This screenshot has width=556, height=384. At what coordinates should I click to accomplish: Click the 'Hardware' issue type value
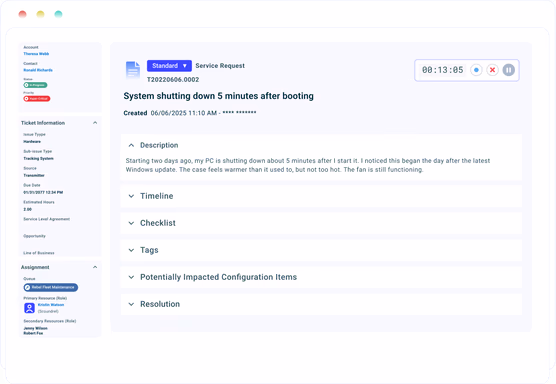point(32,141)
